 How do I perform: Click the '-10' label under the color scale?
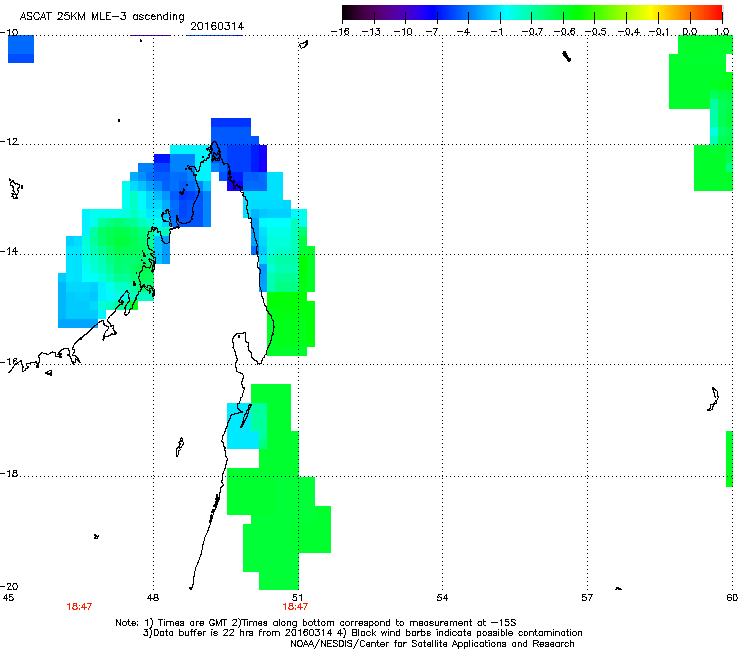(403, 32)
